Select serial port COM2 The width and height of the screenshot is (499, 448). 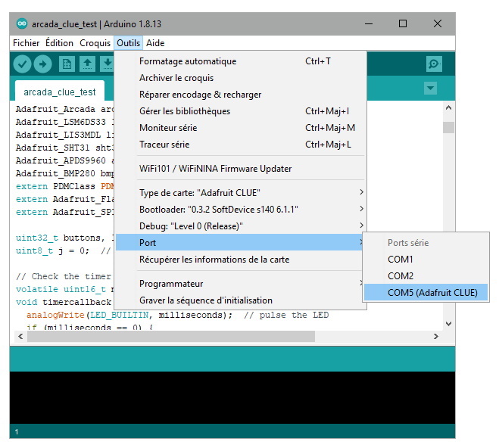426,275
